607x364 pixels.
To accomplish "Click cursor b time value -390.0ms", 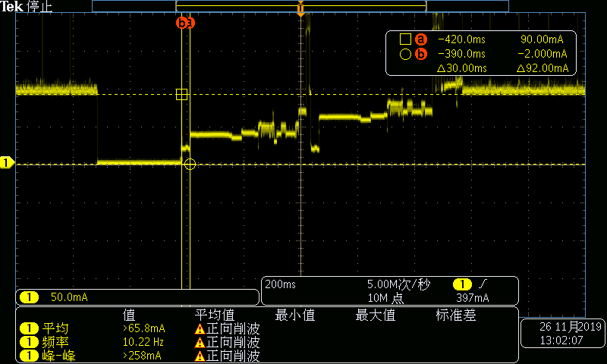I will point(461,54).
